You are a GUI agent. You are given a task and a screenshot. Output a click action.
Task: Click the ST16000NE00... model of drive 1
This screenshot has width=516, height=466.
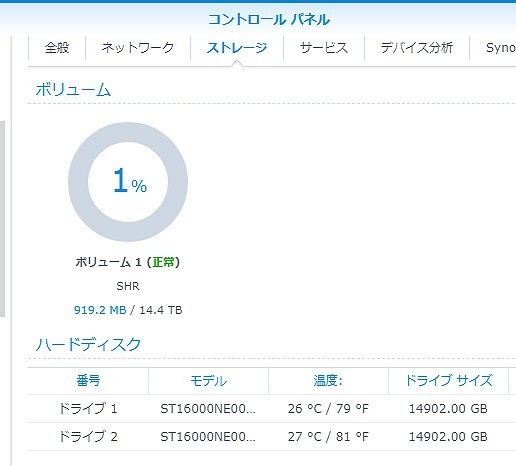(208, 409)
